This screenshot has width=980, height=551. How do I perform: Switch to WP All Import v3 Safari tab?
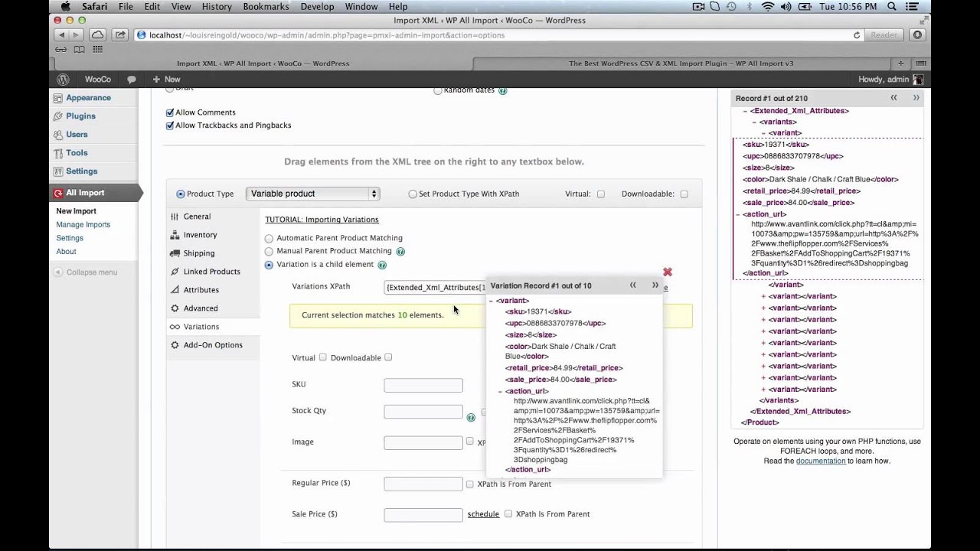coord(681,64)
